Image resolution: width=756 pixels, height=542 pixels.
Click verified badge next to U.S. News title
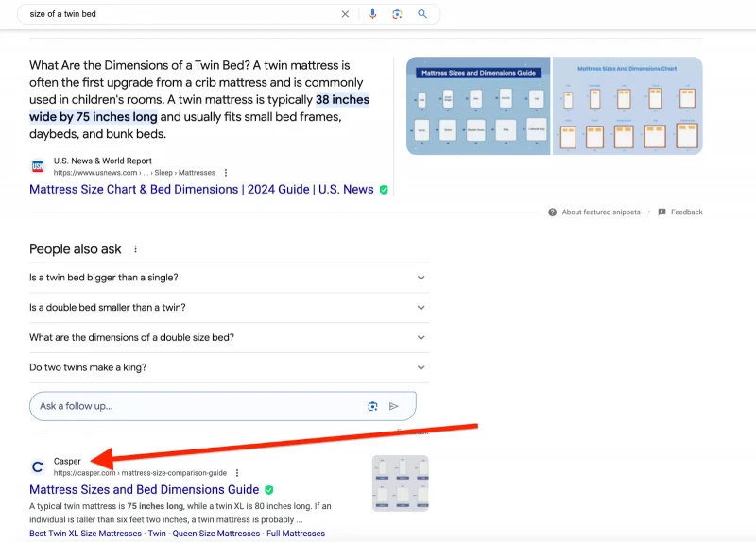384,190
